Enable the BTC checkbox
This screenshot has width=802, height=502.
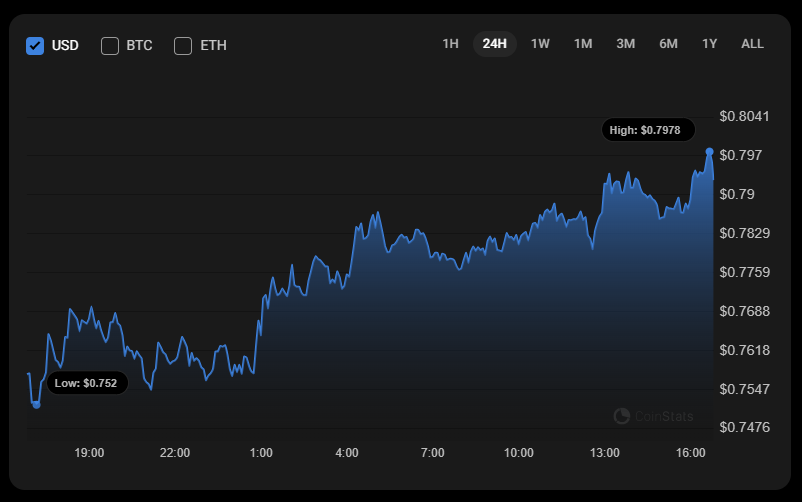pos(110,45)
